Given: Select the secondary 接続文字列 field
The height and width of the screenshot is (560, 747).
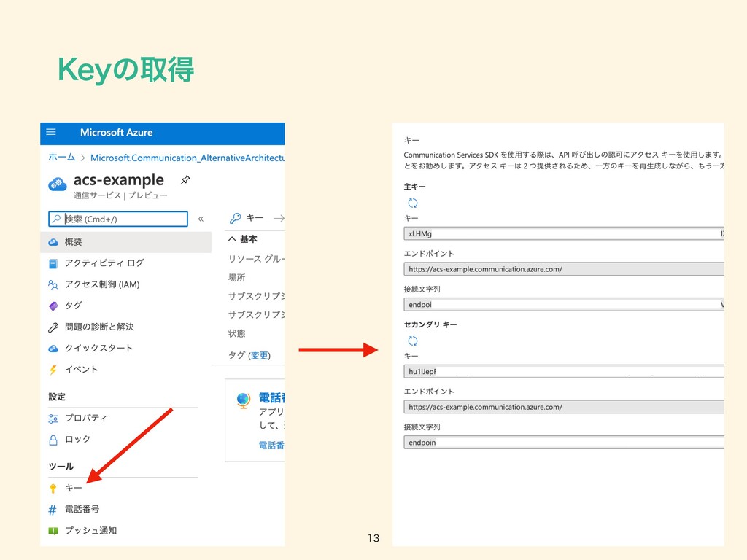Looking at the screenshot, I should pyautogui.click(x=564, y=443).
